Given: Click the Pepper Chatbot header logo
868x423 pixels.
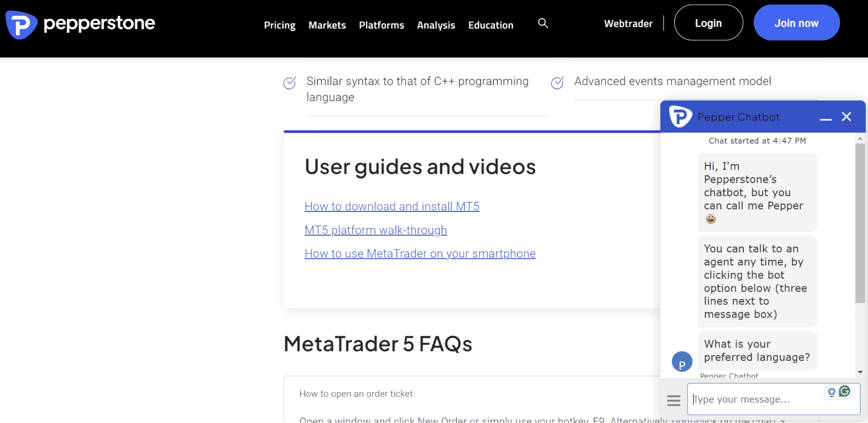Looking at the screenshot, I should [x=680, y=116].
